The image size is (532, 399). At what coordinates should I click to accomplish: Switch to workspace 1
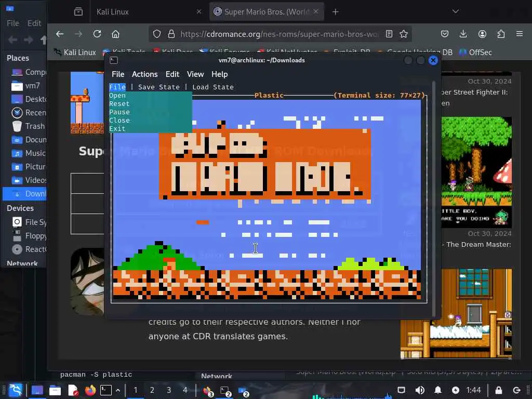135,390
